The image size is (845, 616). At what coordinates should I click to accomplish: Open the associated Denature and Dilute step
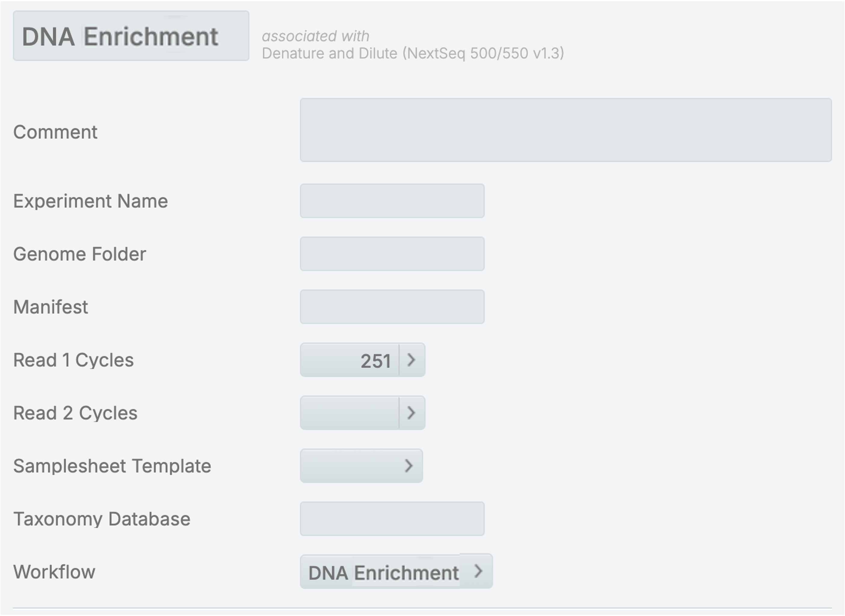(412, 53)
